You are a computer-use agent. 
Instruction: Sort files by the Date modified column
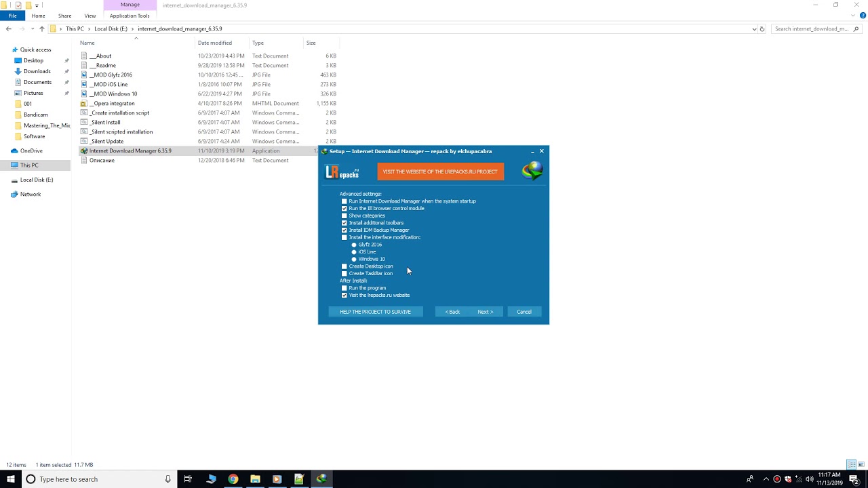click(x=215, y=43)
